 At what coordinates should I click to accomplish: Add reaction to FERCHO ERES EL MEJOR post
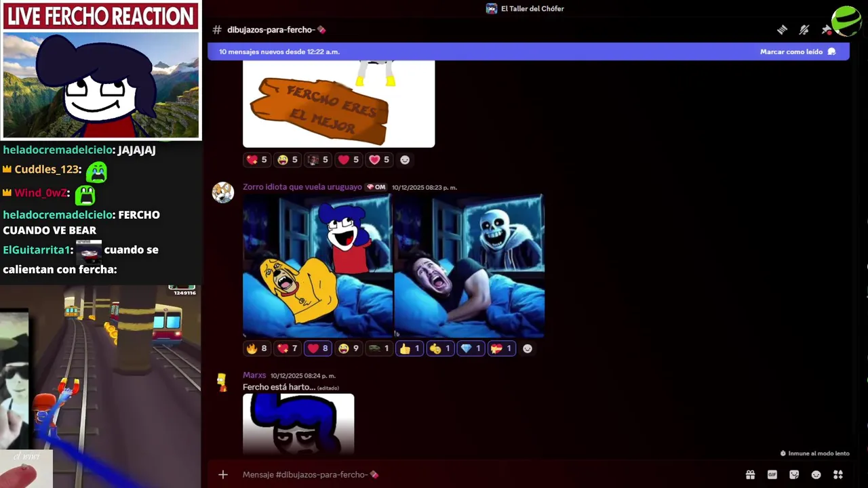tap(405, 160)
